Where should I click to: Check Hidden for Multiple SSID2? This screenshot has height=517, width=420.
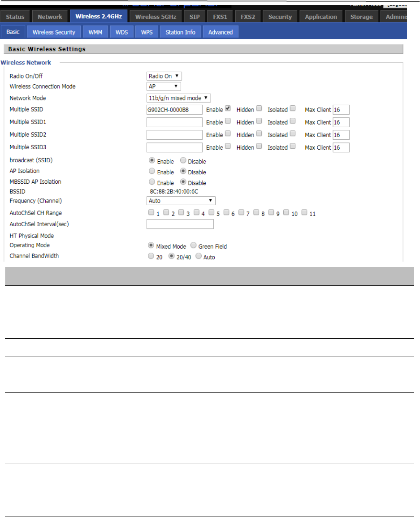(x=259, y=134)
